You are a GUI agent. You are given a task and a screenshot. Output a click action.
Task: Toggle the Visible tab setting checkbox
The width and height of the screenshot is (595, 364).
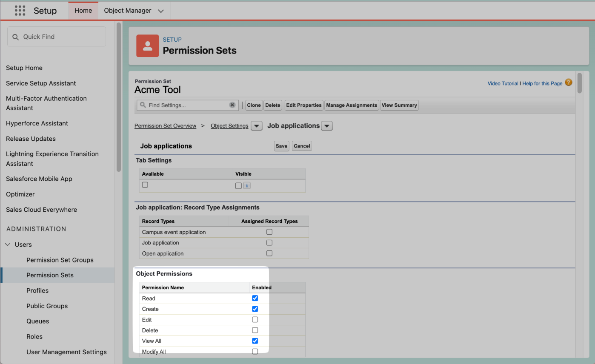(x=238, y=186)
